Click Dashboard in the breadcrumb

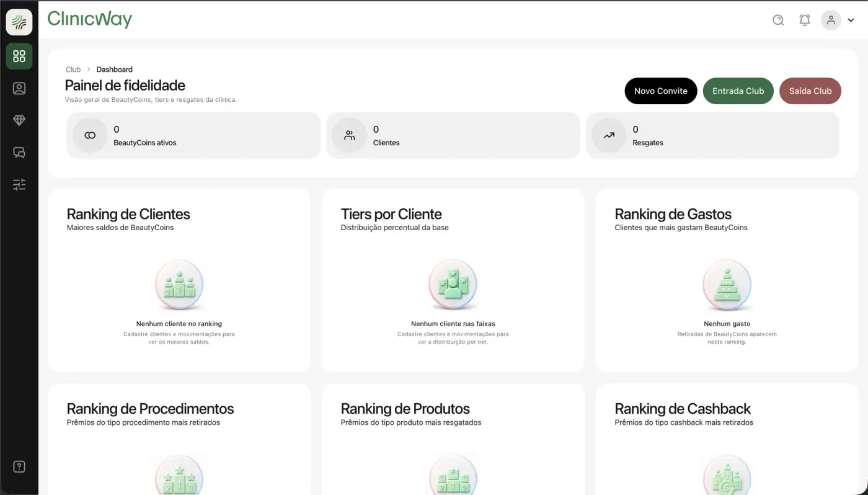(115, 69)
